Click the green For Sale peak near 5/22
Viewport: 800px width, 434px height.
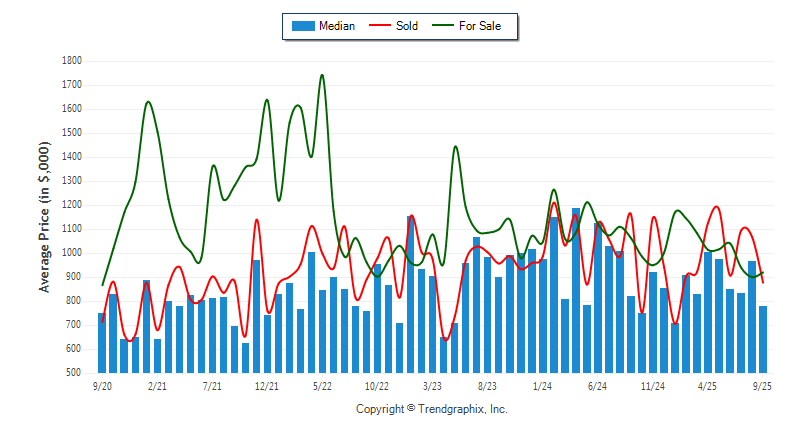321,75
